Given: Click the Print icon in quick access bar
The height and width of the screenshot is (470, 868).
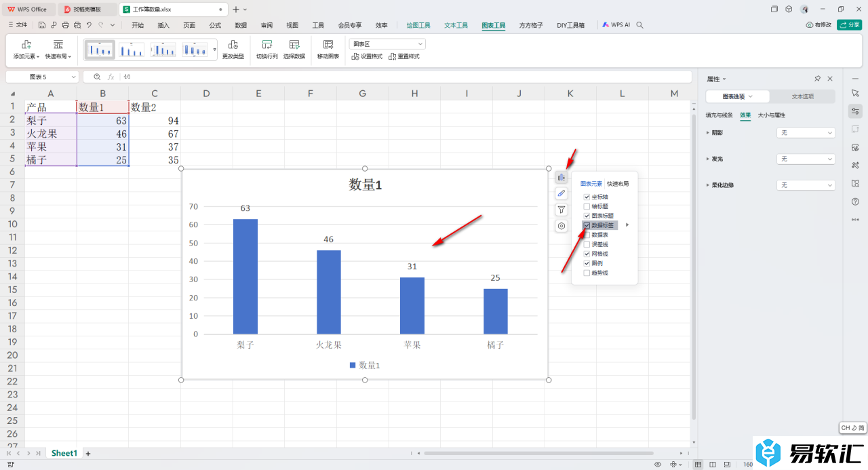Looking at the screenshot, I should point(65,25).
